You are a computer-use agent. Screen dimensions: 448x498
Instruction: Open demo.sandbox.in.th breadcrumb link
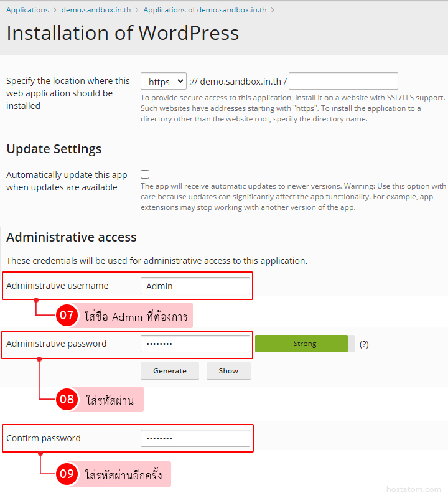pos(95,10)
